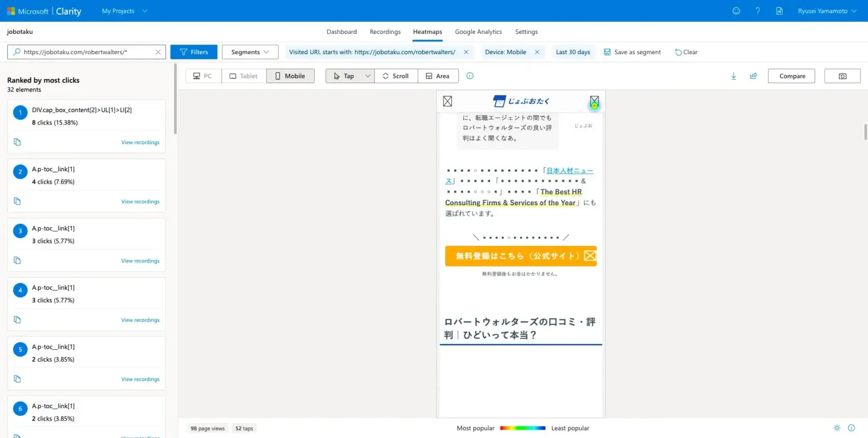Toggle the brightness theme icon at bottom

pyautogui.click(x=836, y=428)
